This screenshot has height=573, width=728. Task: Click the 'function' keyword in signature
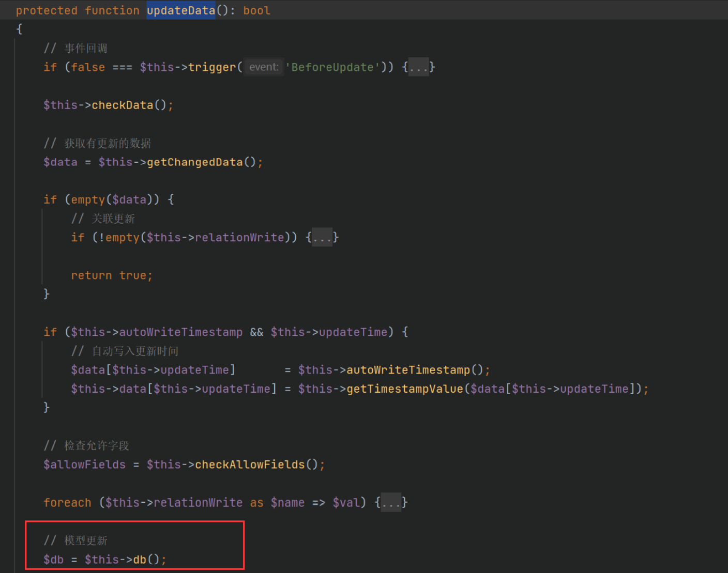tap(112, 10)
